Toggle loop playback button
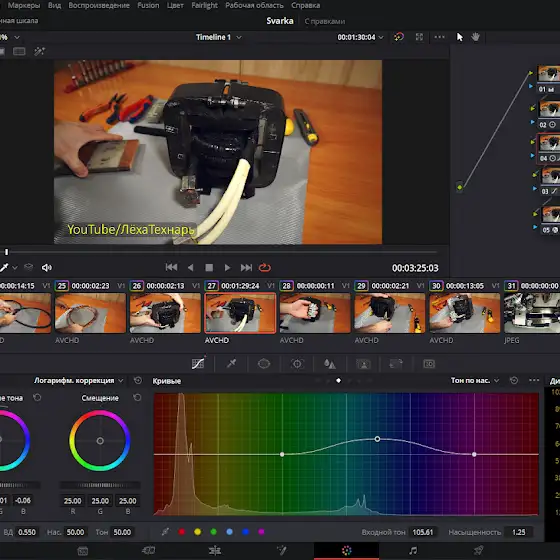This screenshot has width=560, height=560. point(265,268)
